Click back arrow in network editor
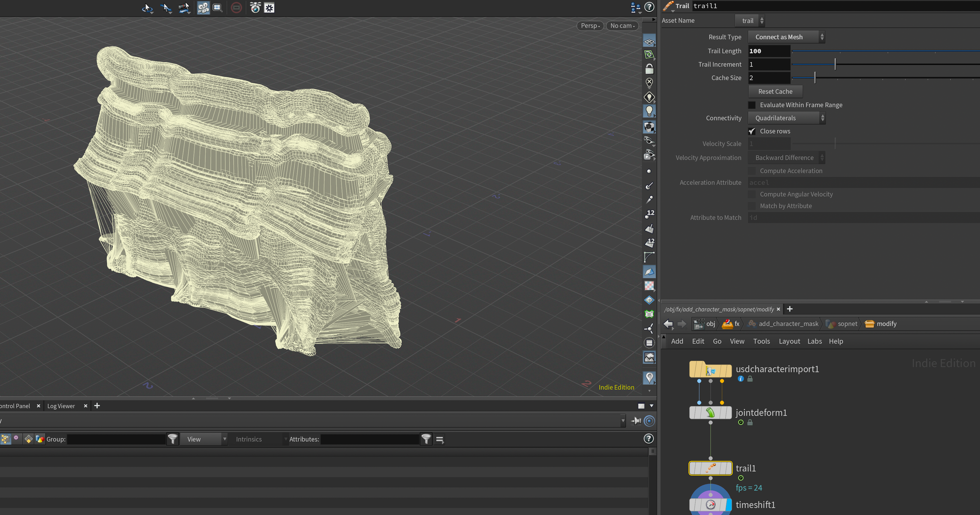Viewport: 980px width, 515px height. tap(668, 324)
